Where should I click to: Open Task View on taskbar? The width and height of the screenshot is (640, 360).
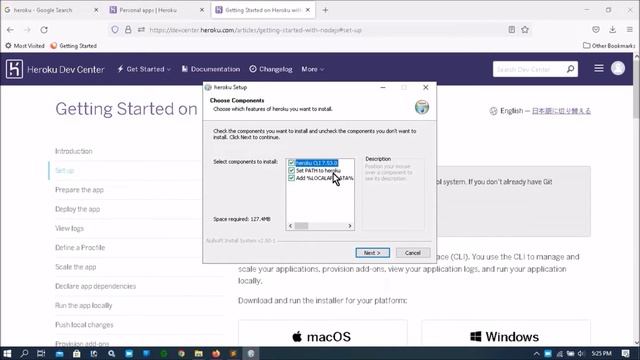[41, 353]
